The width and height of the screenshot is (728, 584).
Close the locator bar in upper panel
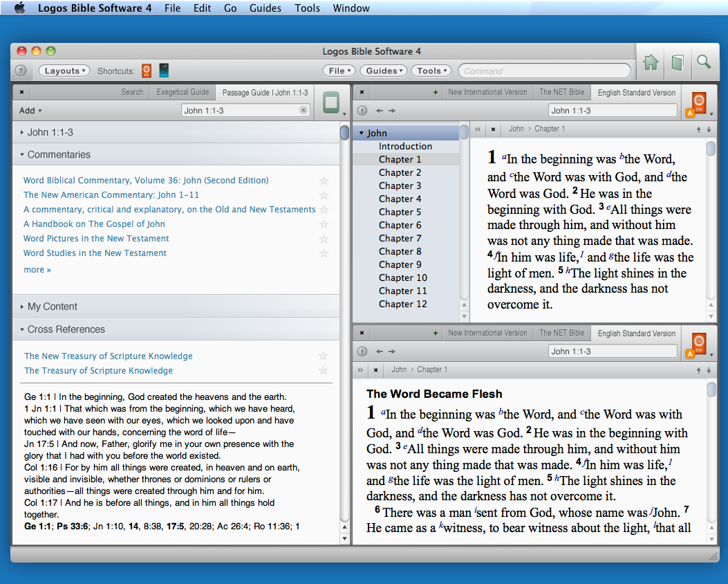[493, 129]
